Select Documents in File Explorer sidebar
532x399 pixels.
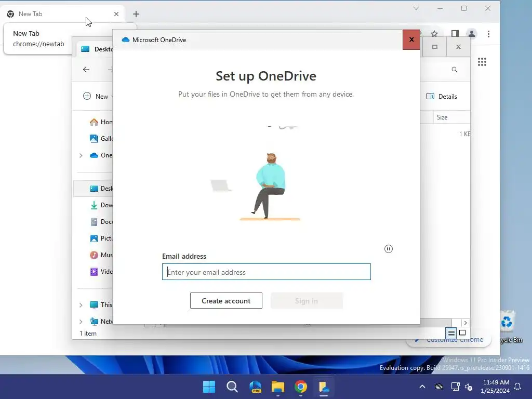click(101, 221)
